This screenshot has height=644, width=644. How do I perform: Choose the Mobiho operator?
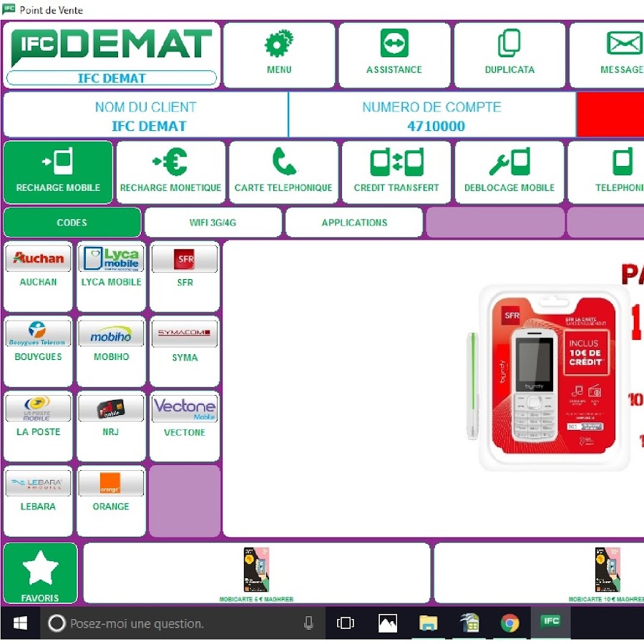click(x=112, y=351)
